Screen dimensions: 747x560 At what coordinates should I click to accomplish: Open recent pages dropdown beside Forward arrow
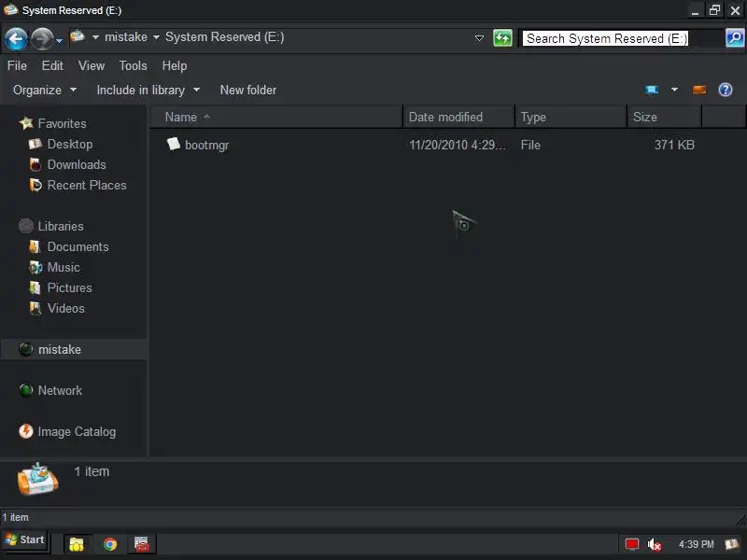(59, 41)
